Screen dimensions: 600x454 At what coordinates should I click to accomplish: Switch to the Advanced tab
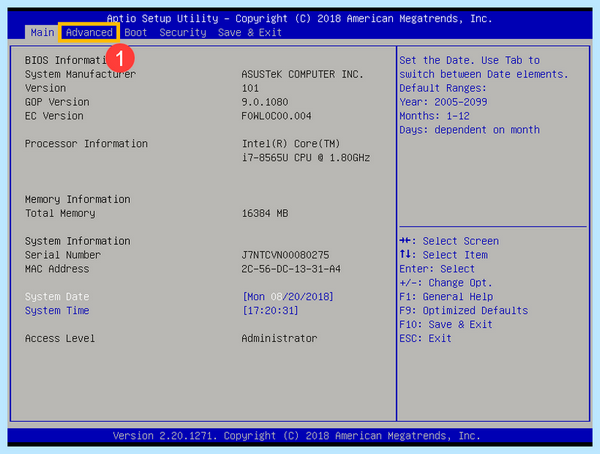tap(89, 33)
